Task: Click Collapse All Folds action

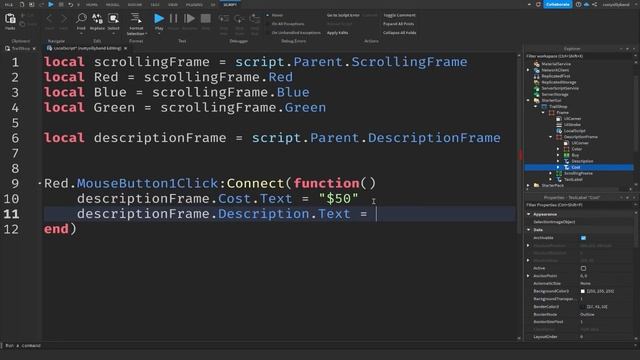Action: click(400, 33)
